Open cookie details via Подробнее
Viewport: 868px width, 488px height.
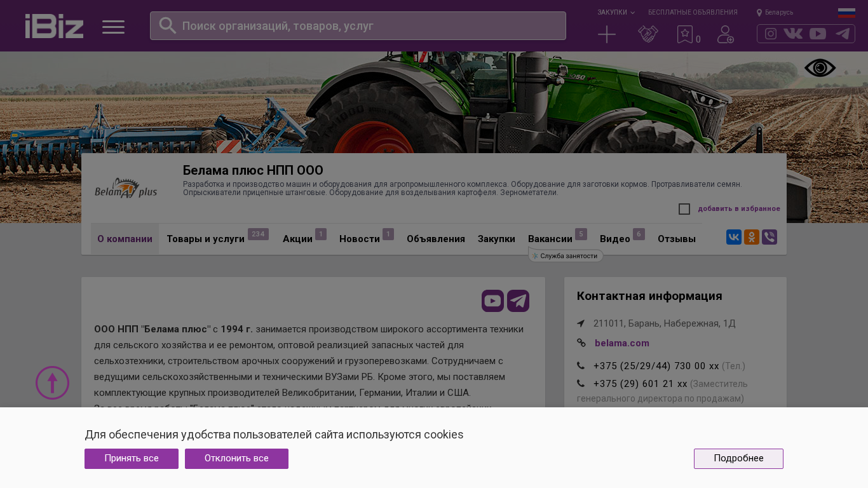(x=738, y=459)
